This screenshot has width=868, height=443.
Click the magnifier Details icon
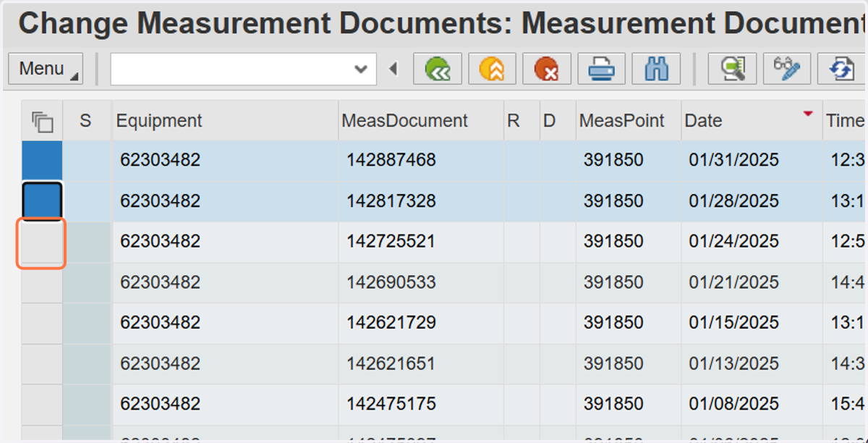click(732, 69)
